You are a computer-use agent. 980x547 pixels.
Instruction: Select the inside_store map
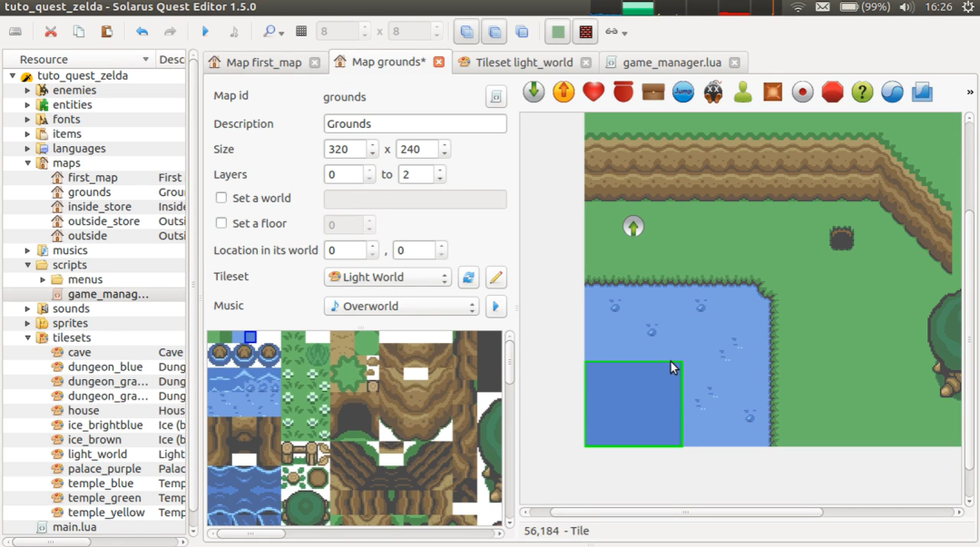[100, 206]
